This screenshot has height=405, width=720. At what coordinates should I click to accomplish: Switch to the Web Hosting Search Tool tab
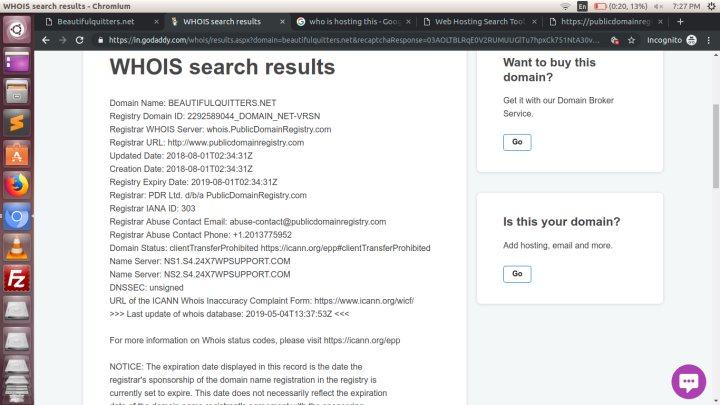pyautogui.click(x=480, y=22)
